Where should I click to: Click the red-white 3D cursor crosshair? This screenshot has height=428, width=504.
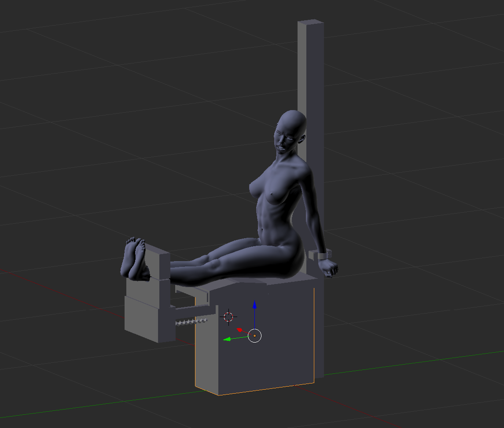click(x=228, y=317)
